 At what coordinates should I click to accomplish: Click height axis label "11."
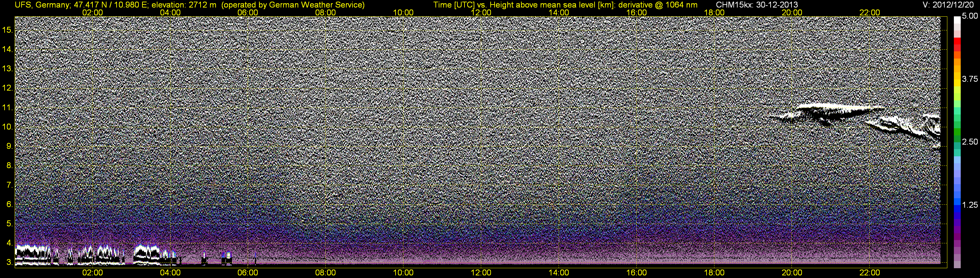point(8,107)
